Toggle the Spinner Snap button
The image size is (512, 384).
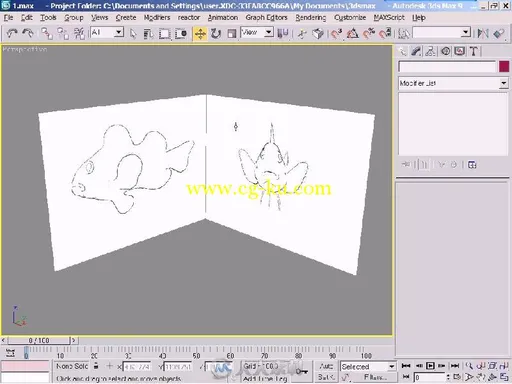click(385, 33)
